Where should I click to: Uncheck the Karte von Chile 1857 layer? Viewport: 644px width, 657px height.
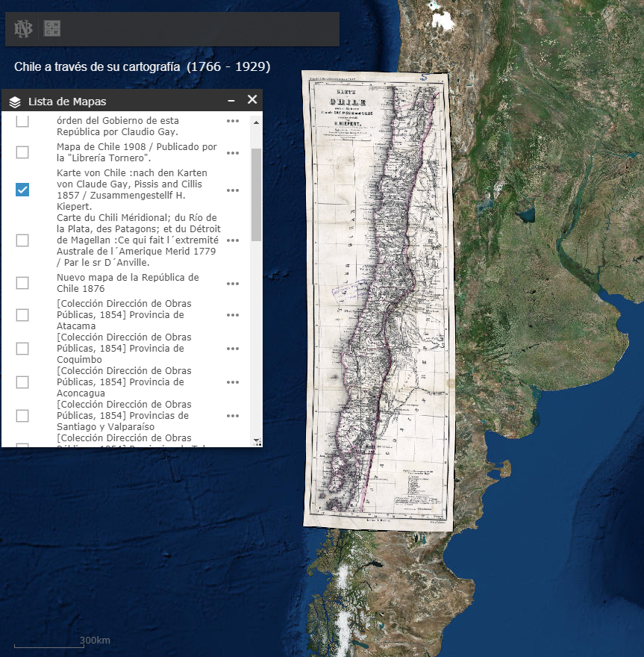point(22,190)
